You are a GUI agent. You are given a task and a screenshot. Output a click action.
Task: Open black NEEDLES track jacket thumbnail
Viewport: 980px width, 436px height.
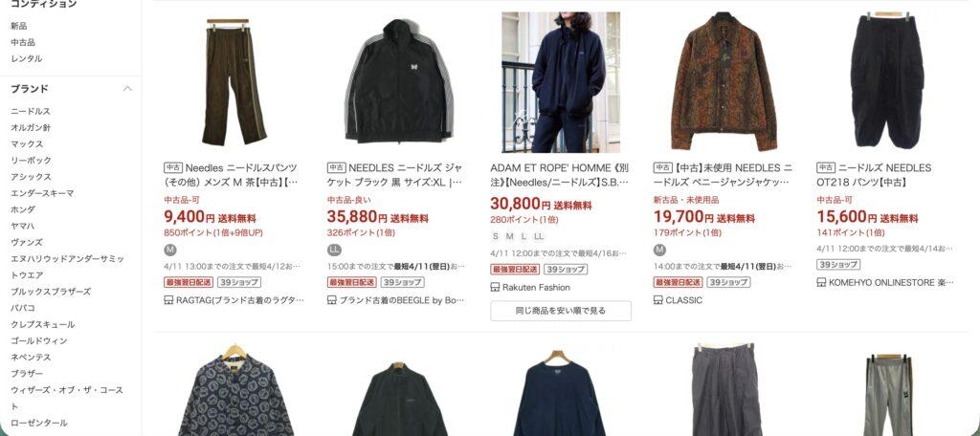point(398,82)
